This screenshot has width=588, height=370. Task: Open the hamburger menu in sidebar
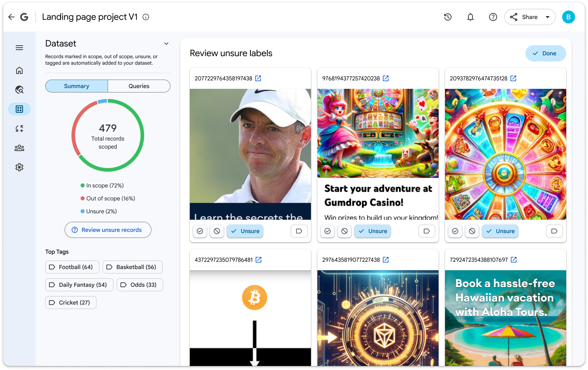click(x=19, y=48)
